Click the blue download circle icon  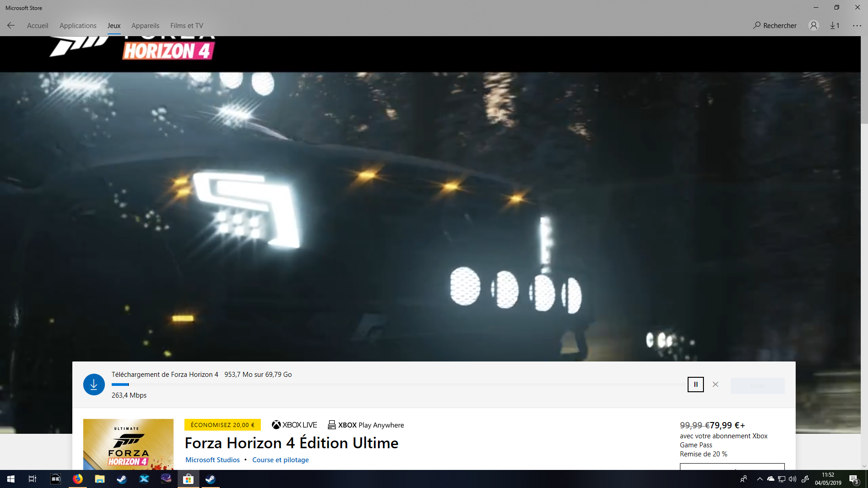94,385
